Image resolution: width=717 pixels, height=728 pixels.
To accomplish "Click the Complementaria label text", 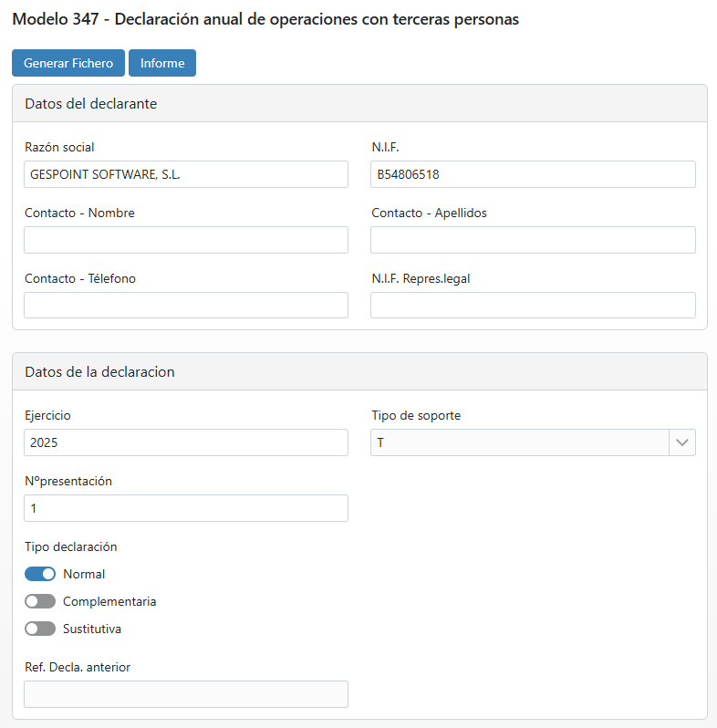I will [109, 601].
